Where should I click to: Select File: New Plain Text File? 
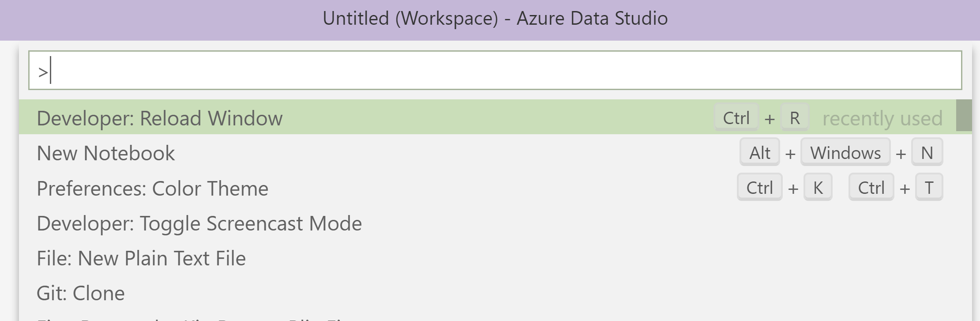coord(141,258)
